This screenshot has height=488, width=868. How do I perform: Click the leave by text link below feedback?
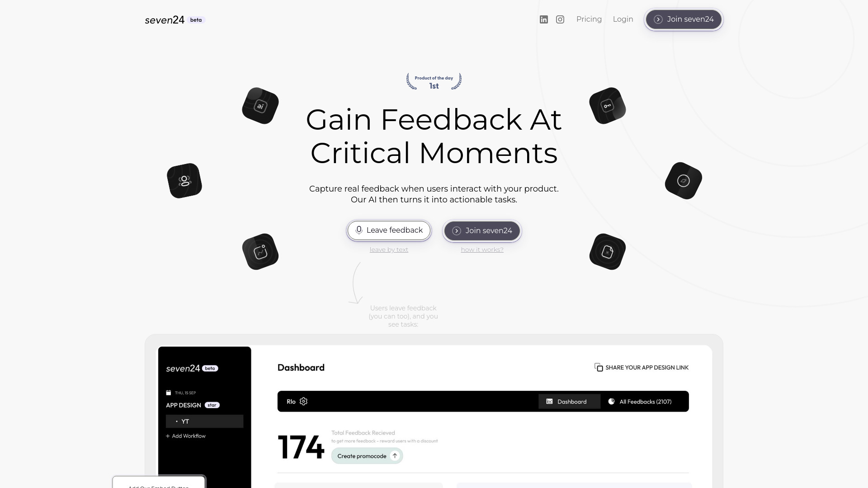click(x=389, y=249)
